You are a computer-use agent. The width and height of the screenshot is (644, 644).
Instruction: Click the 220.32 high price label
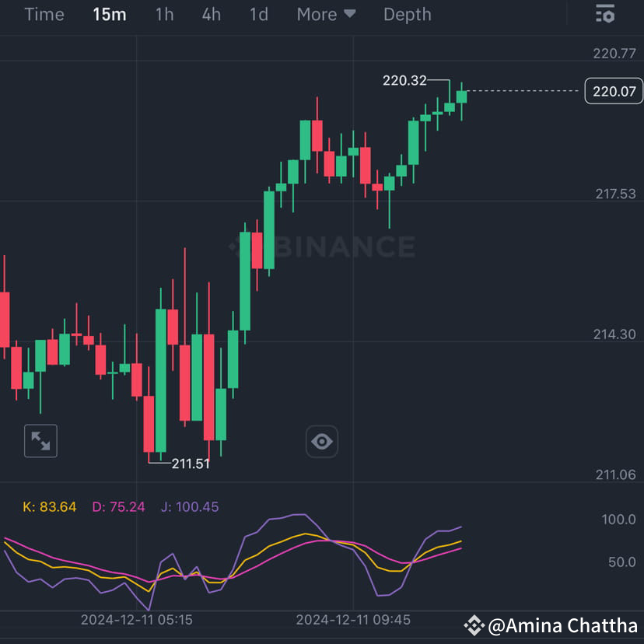(x=404, y=79)
